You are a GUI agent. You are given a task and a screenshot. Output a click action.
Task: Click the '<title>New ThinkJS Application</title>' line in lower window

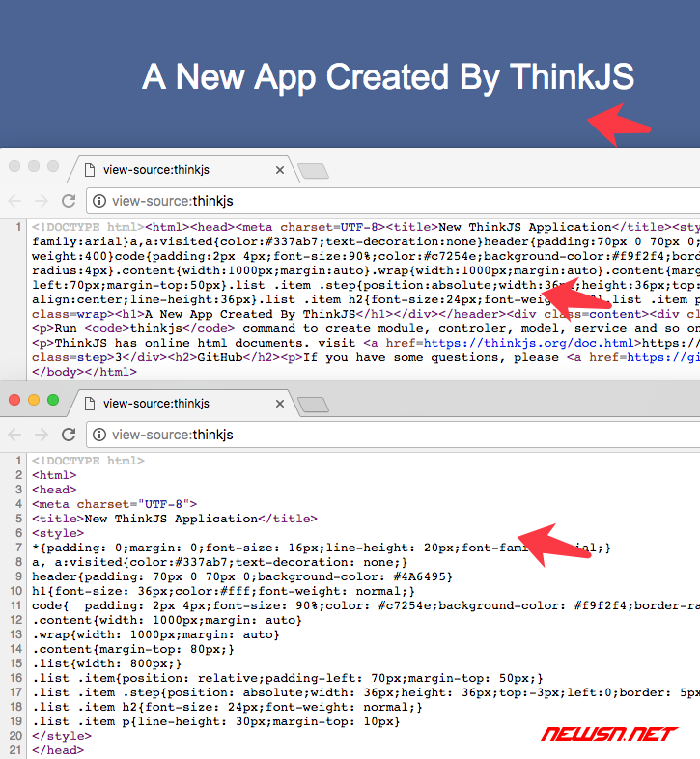174,519
